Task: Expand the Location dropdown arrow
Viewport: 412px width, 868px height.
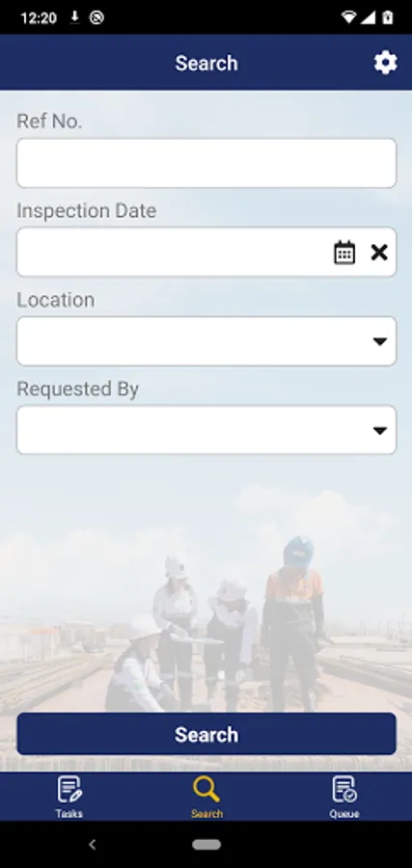Action: pyautogui.click(x=380, y=341)
